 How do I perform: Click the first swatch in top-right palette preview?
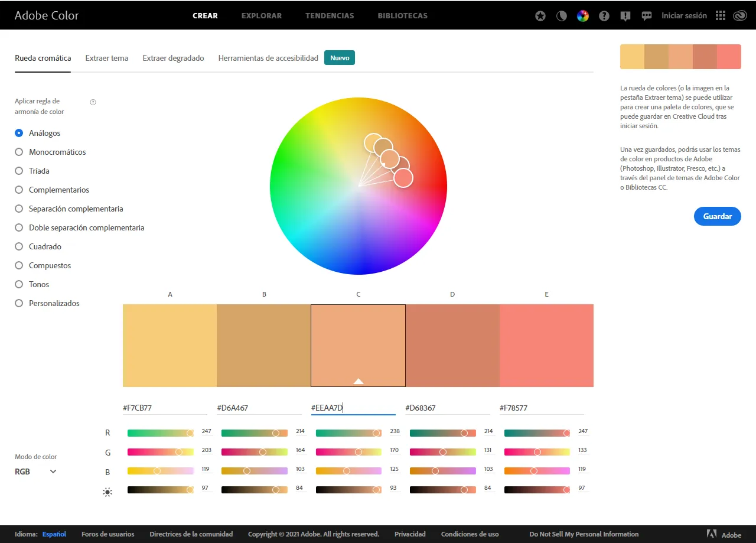click(632, 56)
